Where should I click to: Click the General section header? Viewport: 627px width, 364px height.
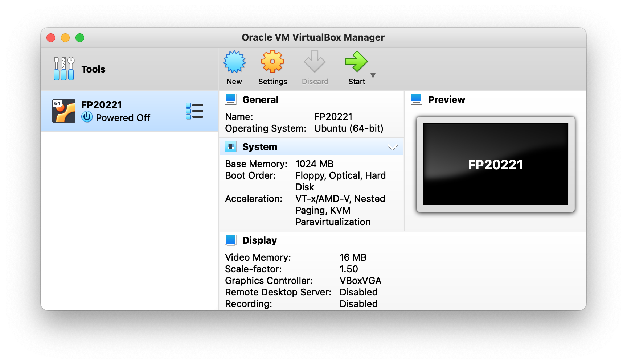[260, 100]
